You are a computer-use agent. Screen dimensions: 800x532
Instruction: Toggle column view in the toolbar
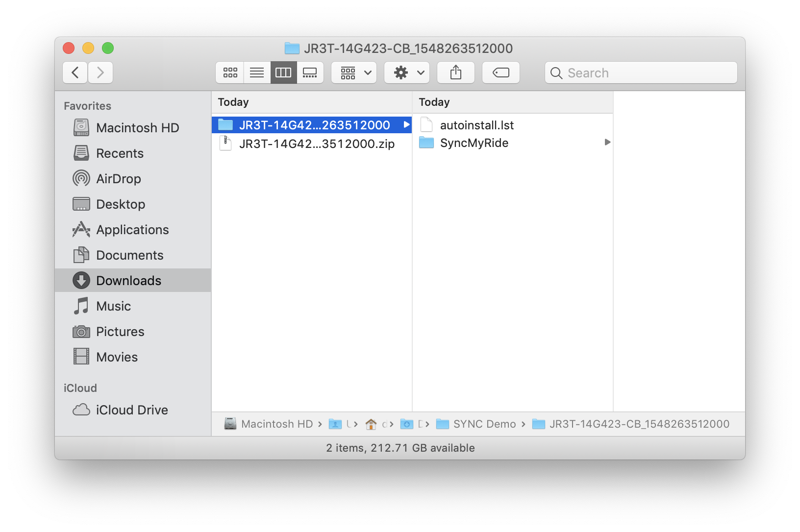click(x=283, y=72)
